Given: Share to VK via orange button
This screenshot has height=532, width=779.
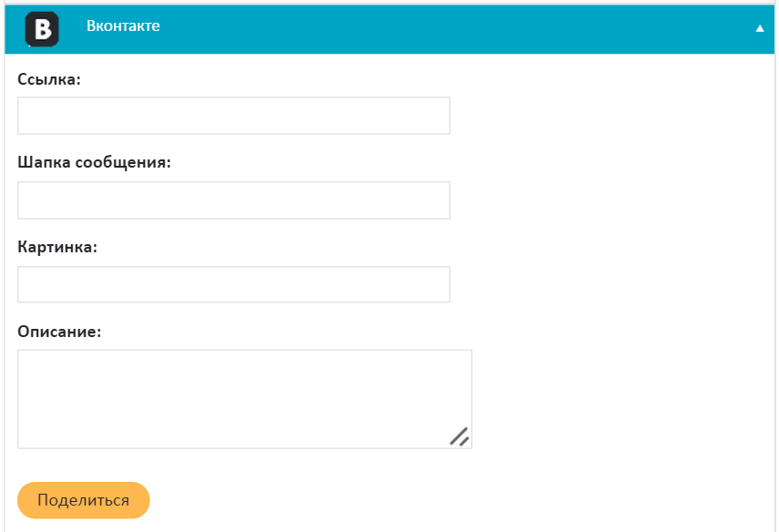Looking at the screenshot, I should (x=83, y=500).
